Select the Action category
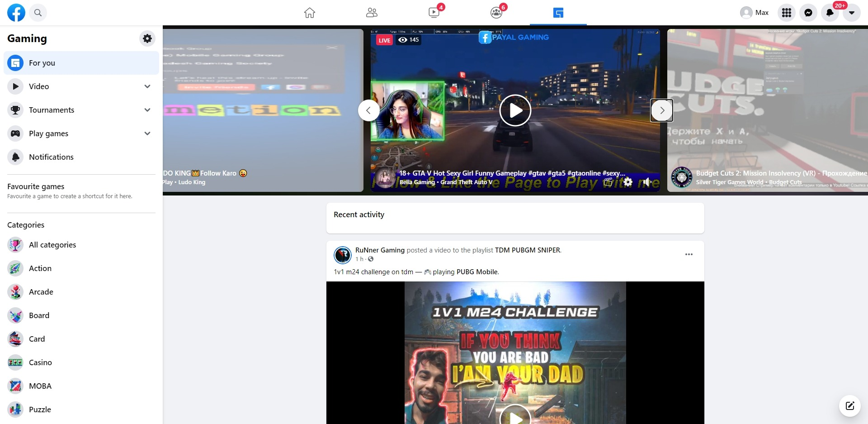868x424 pixels. coord(81,268)
